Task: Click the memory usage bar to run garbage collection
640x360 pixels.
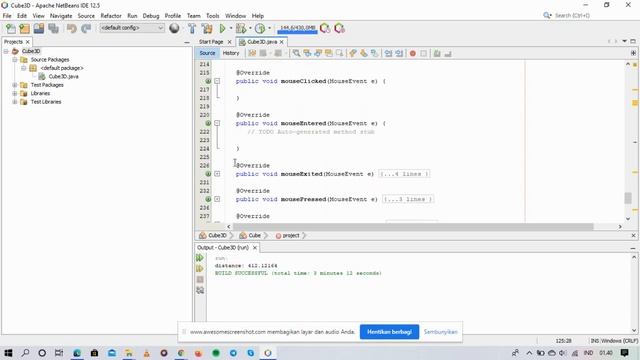Action: point(297,28)
